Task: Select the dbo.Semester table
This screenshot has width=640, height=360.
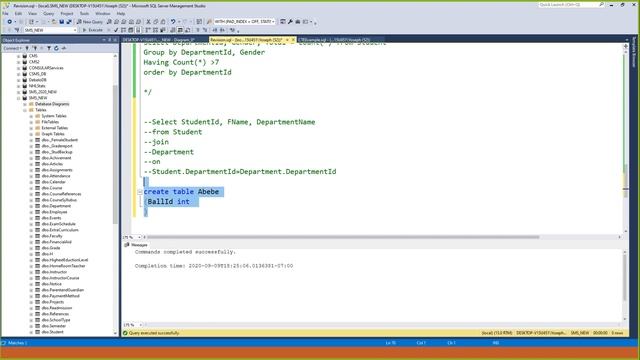Action: (x=54, y=326)
